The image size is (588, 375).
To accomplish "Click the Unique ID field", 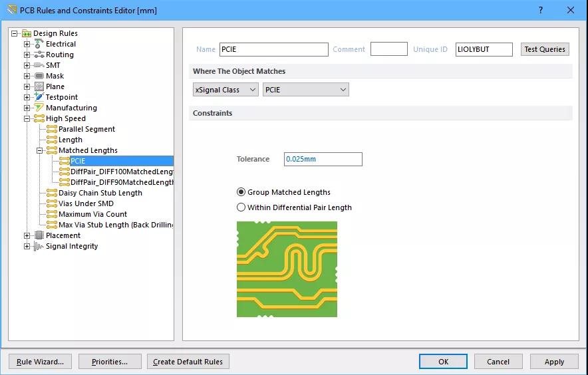I will coord(484,49).
